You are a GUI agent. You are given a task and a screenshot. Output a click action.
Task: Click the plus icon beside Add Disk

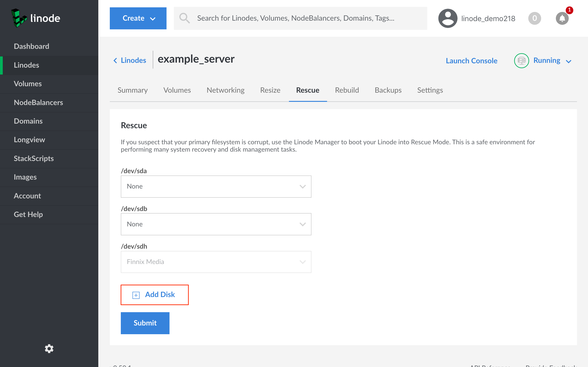point(136,295)
